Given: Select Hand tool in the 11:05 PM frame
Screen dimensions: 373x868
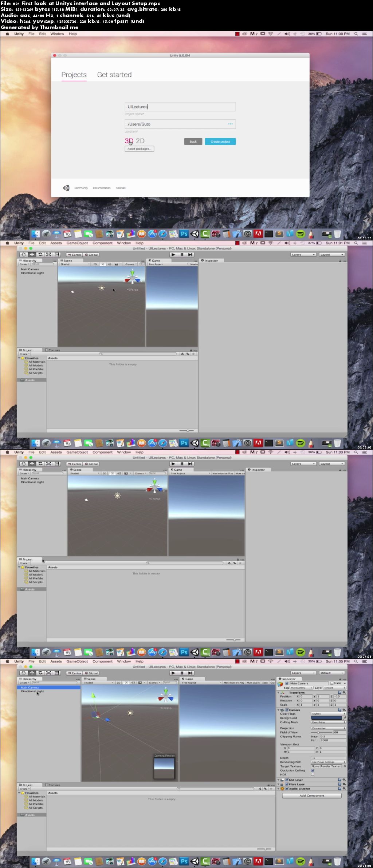Looking at the screenshot, I should (23, 673).
